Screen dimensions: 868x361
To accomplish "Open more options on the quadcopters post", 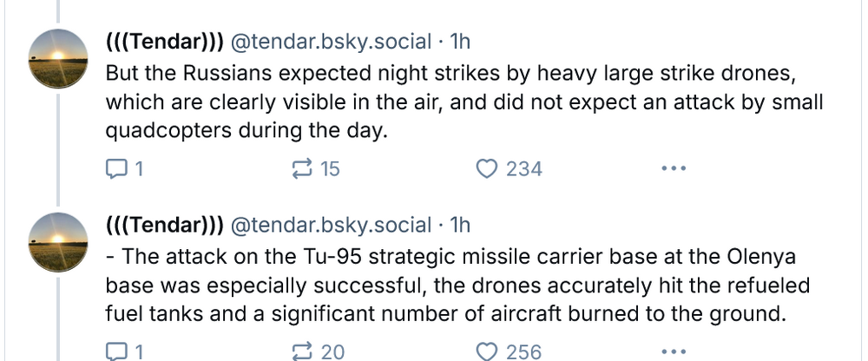I will point(673,168).
